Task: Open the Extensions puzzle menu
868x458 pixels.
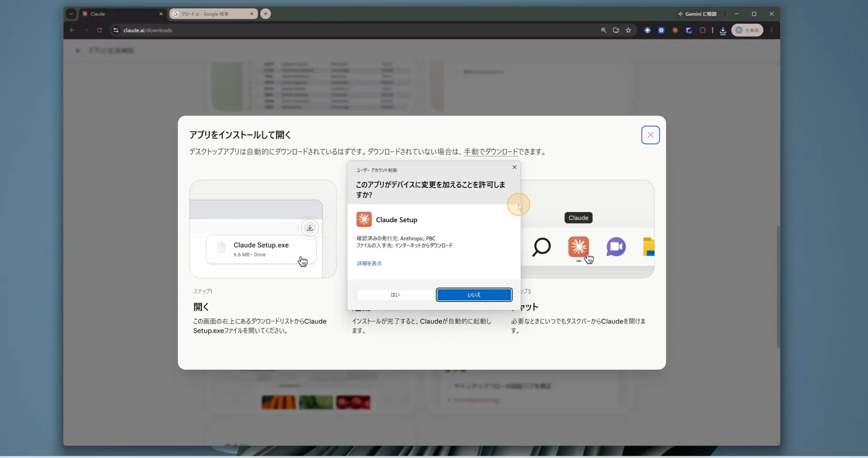Action: (x=703, y=30)
